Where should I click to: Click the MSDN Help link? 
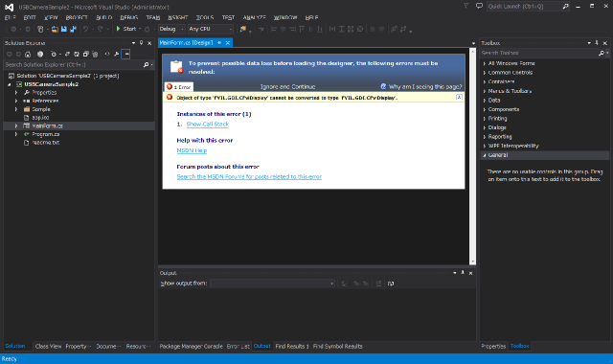tap(192, 150)
